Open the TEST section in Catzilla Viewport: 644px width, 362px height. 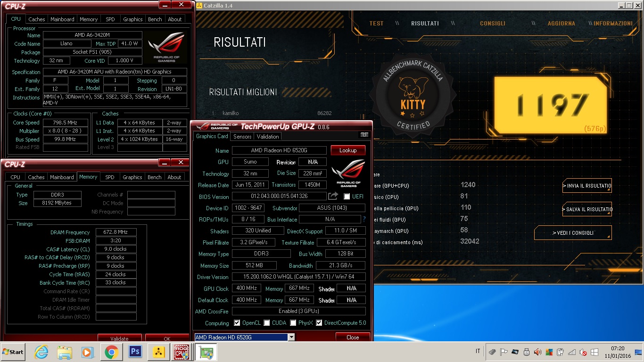pos(376,24)
